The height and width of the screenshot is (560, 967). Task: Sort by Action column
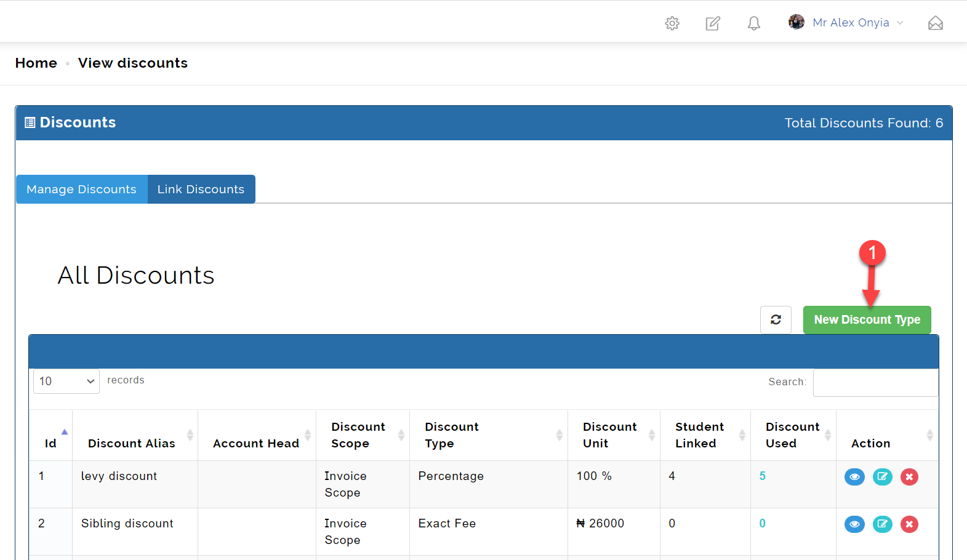pyautogui.click(x=888, y=436)
